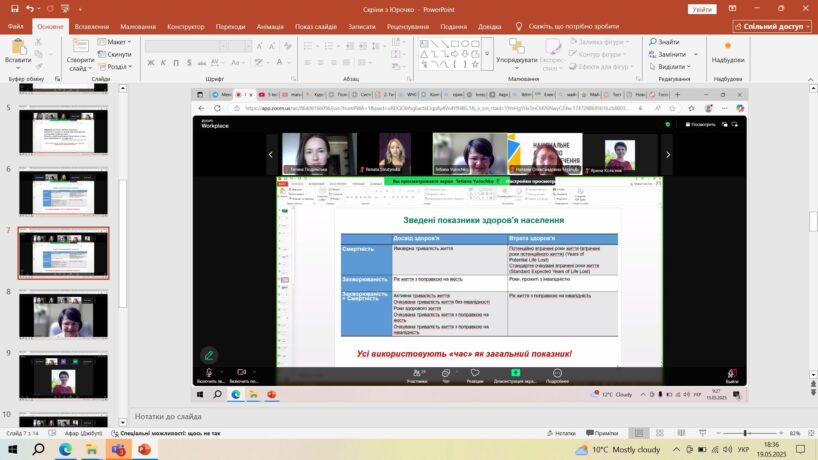The image size is (818, 460).
Task: Click the zoom slider in status bar
Action: (x=745, y=433)
